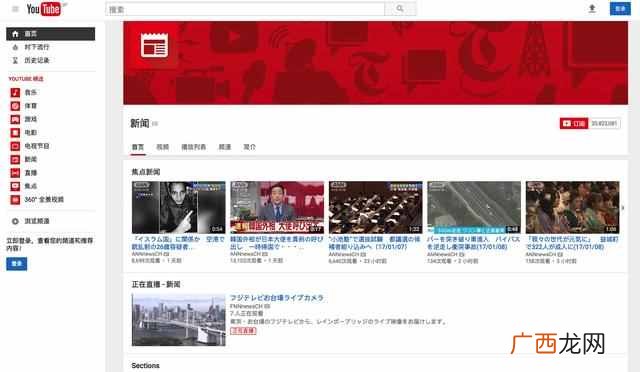Open the フジテレビお台場ライブカメラ title link

(277, 298)
